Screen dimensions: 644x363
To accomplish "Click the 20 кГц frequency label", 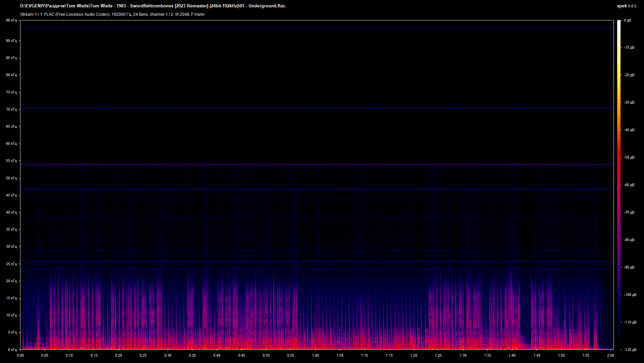I will coord(11,281).
